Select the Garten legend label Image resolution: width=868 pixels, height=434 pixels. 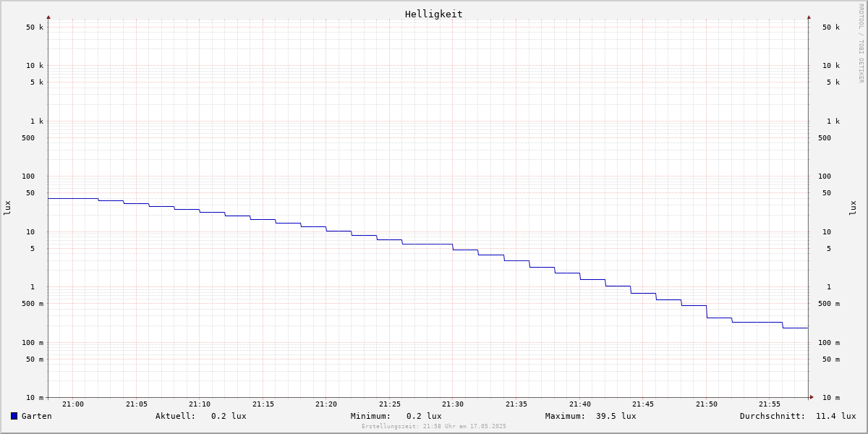pos(36,416)
